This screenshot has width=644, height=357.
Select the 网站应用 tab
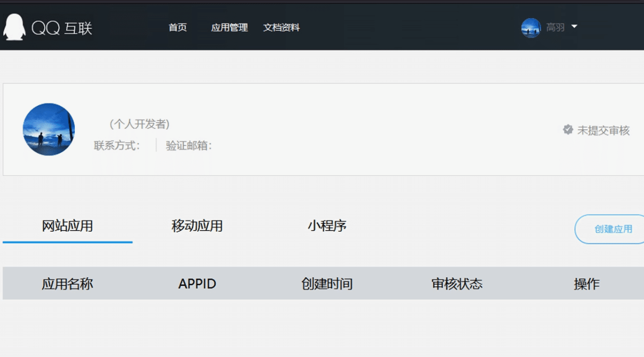pos(68,226)
